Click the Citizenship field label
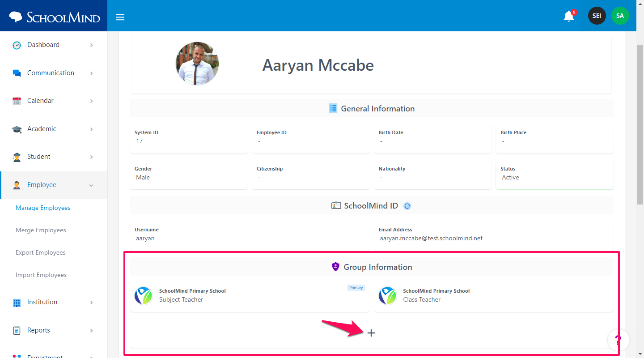Image resolution: width=644 pixels, height=358 pixels. [x=270, y=169]
